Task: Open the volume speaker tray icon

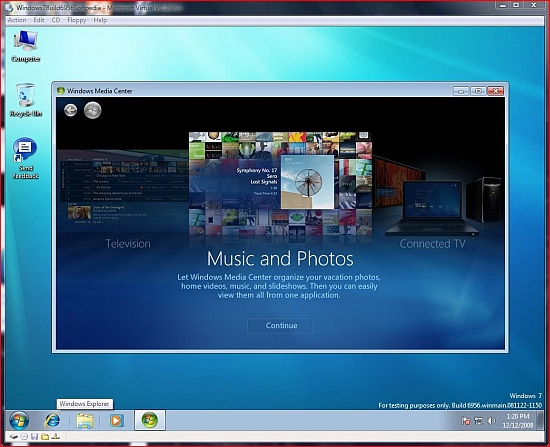Action: [491, 421]
